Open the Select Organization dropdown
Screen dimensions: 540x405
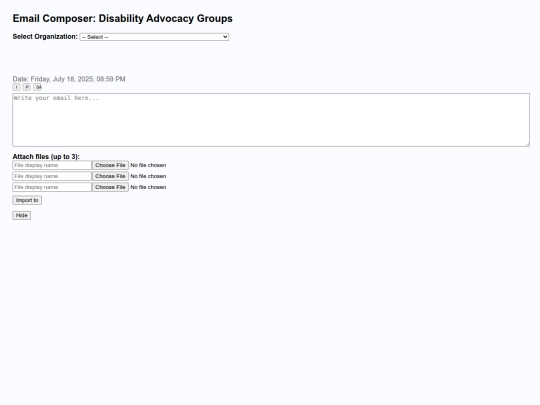(x=154, y=37)
